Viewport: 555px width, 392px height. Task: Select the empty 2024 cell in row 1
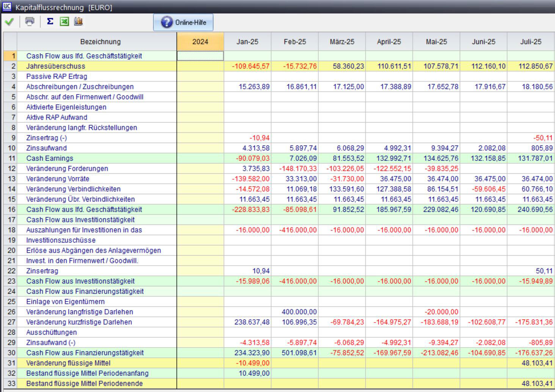click(x=200, y=56)
